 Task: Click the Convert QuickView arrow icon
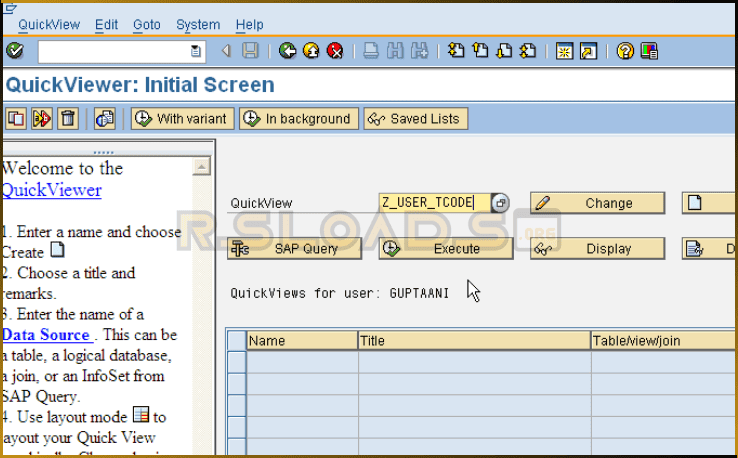pos(41,119)
